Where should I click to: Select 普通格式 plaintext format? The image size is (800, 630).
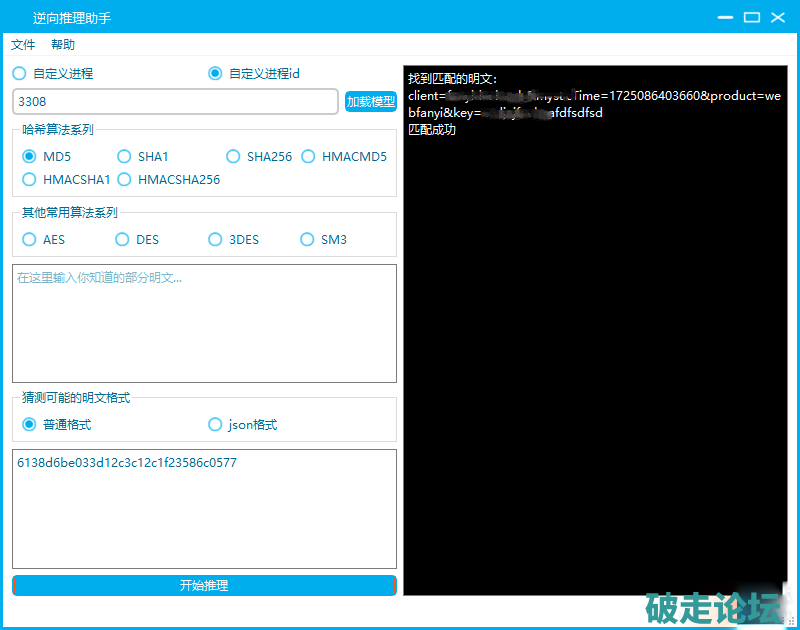tap(30, 425)
